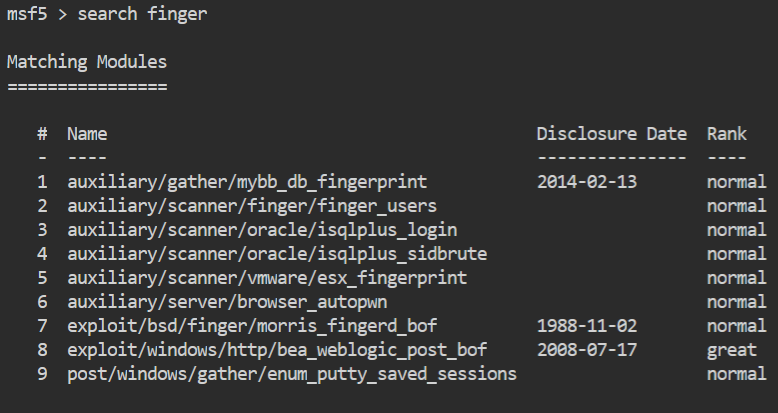This screenshot has width=778, height=413.
Task: Click the 1988-11-02 disclosure date
Action: pos(586,326)
